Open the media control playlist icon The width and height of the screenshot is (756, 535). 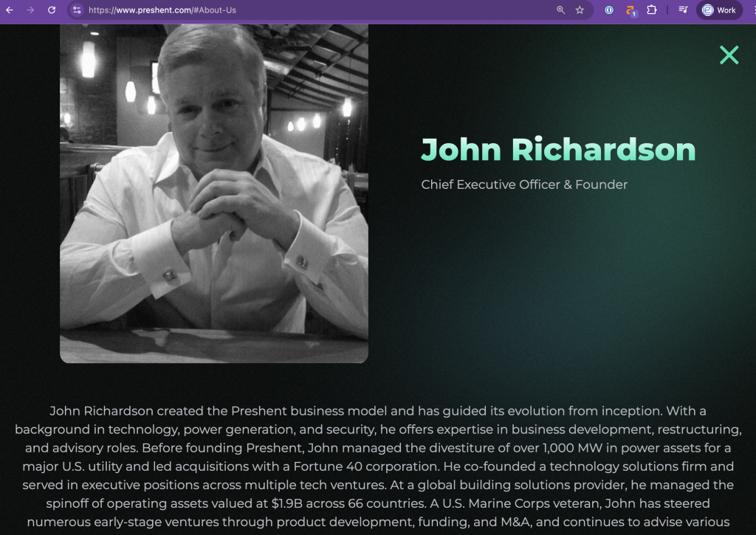683,10
